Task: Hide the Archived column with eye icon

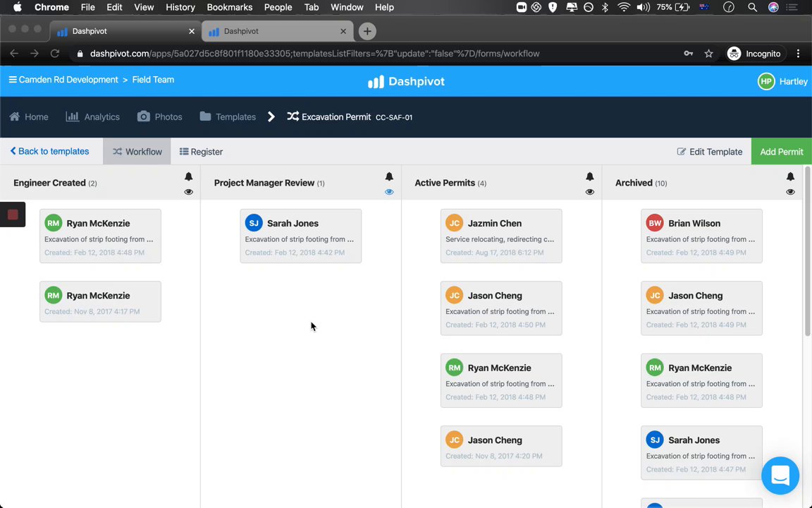Action: pyautogui.click(x=790, y=192)
